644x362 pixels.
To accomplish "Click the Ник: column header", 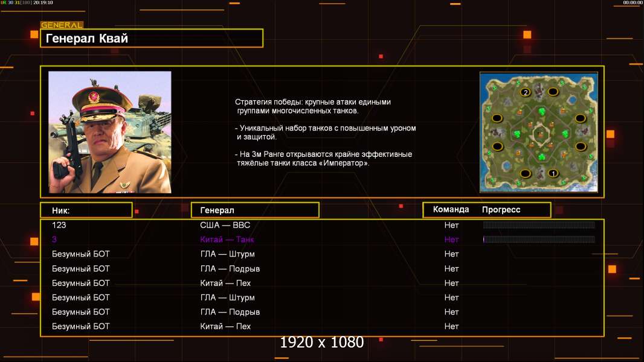I will click(86, 210).
